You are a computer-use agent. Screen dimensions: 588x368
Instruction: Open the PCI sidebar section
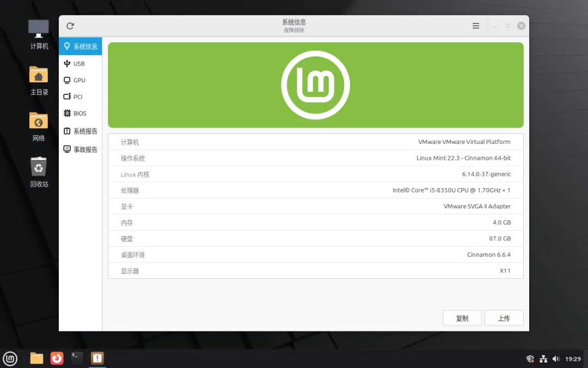click(80, 96)
